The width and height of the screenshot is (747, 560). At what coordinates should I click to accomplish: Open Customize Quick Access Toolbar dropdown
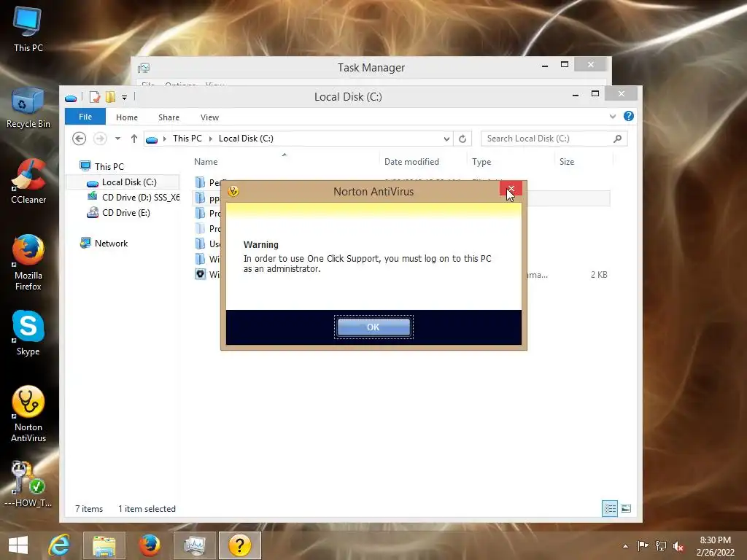tap(124, 98)
